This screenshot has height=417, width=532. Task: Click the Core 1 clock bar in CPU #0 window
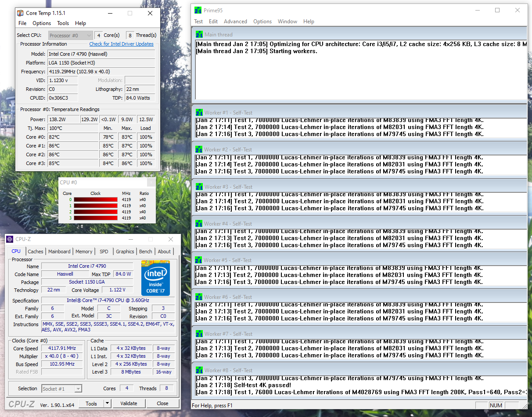96,205
